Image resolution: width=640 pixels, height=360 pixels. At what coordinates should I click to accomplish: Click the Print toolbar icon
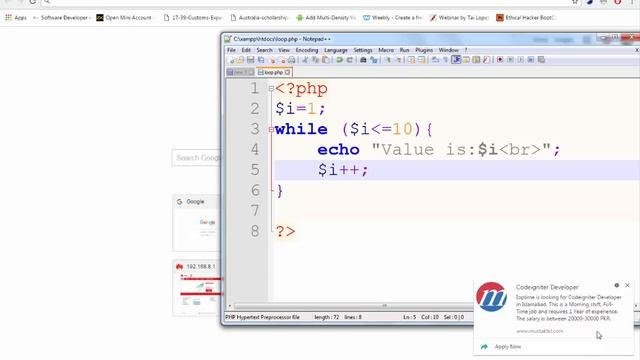(x=291, y=60)
